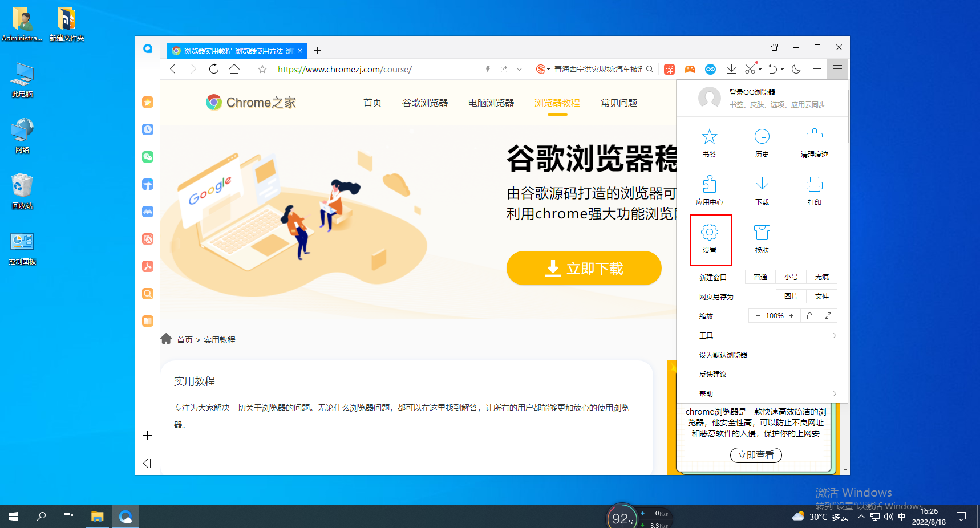
Task: Close the 浏览器实用教程 tab
Action: (300, 51)
